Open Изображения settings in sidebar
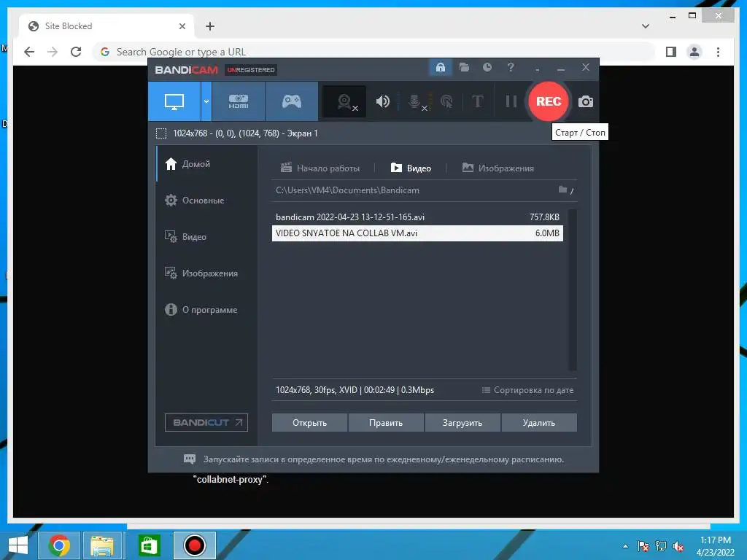Screen dimensions: 747x560 206,273
